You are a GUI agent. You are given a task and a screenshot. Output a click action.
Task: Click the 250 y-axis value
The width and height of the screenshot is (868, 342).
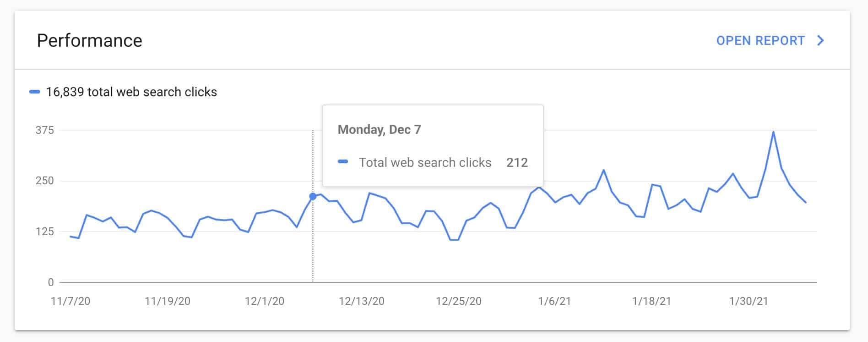pyautogui.click(x=45, y=181)
